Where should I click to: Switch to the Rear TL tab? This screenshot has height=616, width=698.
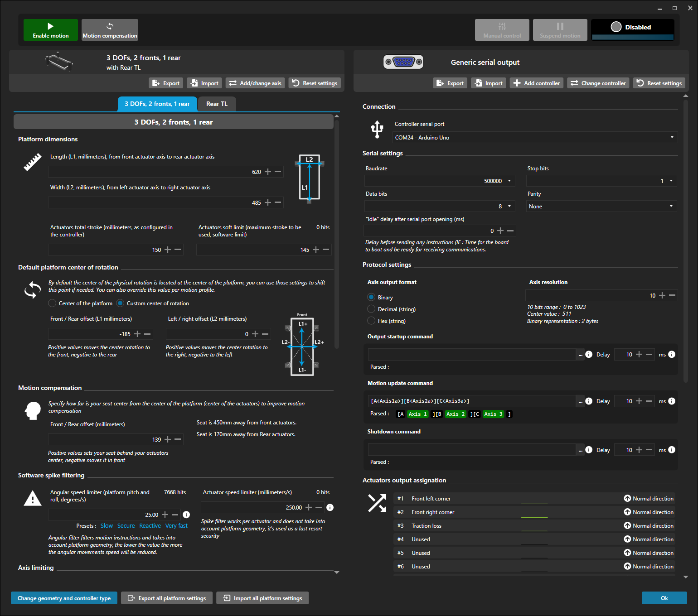pos(217,104)
